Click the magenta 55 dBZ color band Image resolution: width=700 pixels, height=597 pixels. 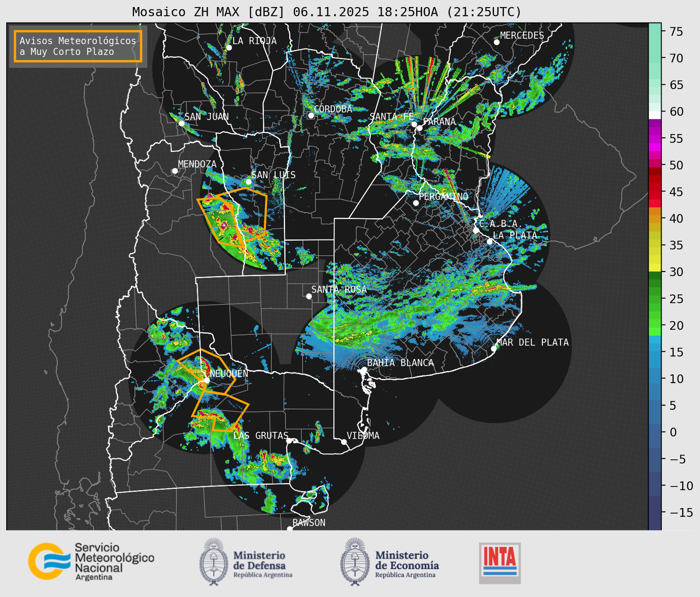(654, 139)
